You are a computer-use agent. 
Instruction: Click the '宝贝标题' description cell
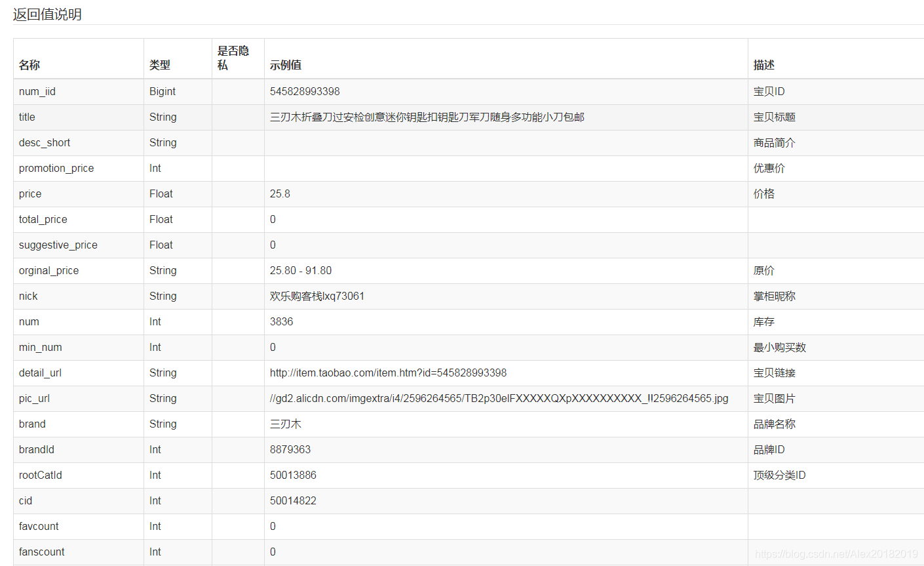point(775,117)
